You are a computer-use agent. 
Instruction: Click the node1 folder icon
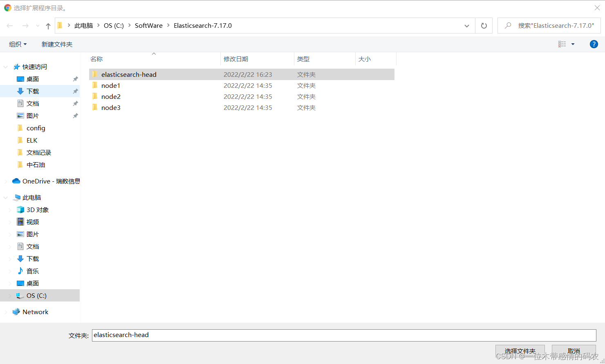(x=95, y=85)
